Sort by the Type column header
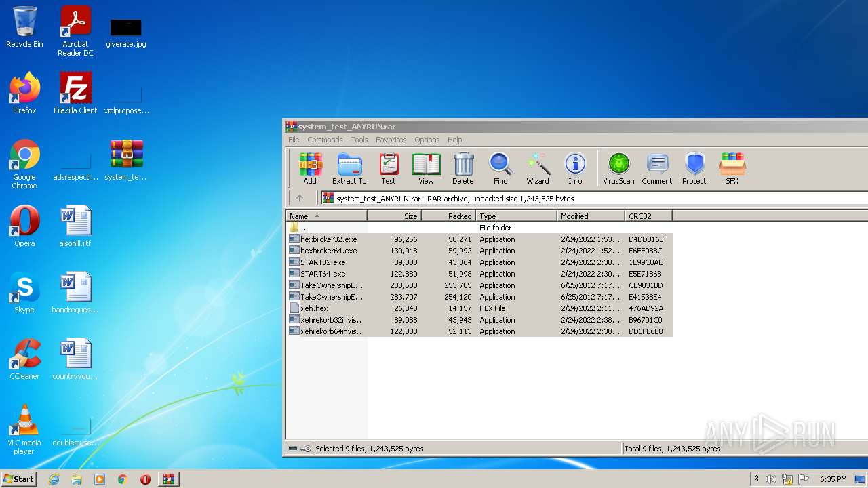This screenshot has width=868, height=488. pyautogui.click(x=516, y=216)
